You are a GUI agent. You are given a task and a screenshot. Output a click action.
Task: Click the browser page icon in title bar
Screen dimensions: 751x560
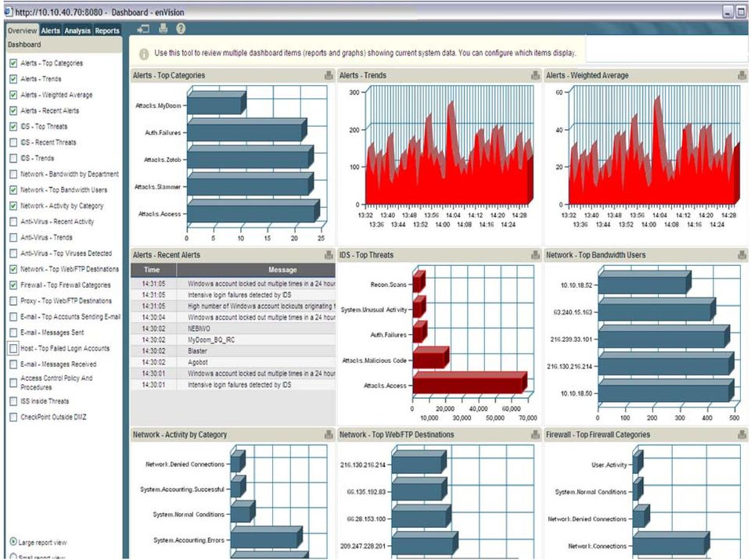tap(8, 12)
